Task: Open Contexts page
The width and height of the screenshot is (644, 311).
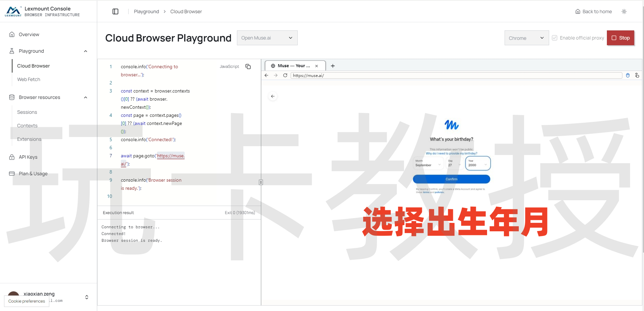Action: 27,126
